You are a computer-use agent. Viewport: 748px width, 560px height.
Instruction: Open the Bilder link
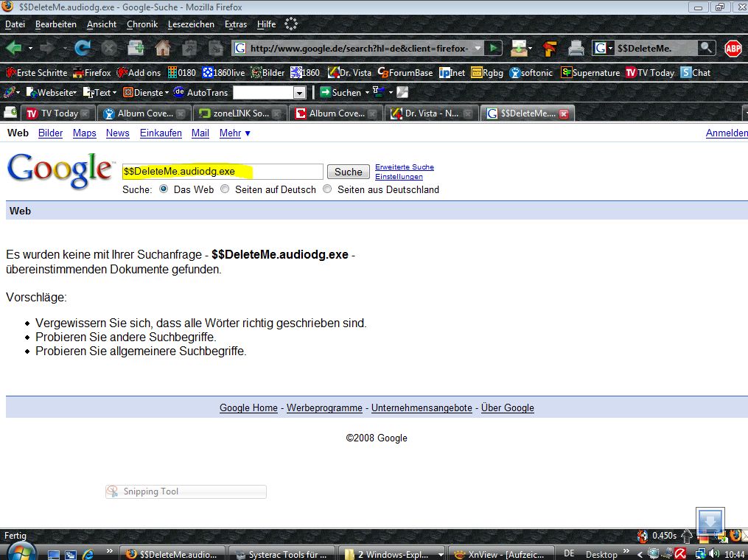click(51, 133)
